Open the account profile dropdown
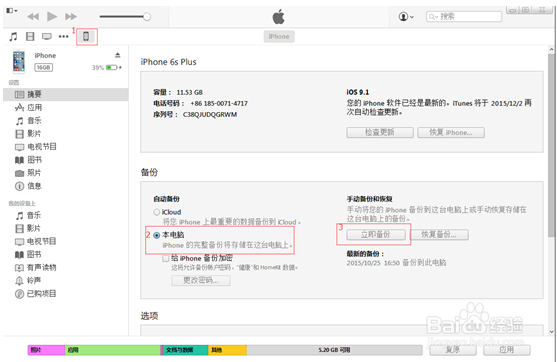Viewport: 557px width, 362px height. [406, 16]
